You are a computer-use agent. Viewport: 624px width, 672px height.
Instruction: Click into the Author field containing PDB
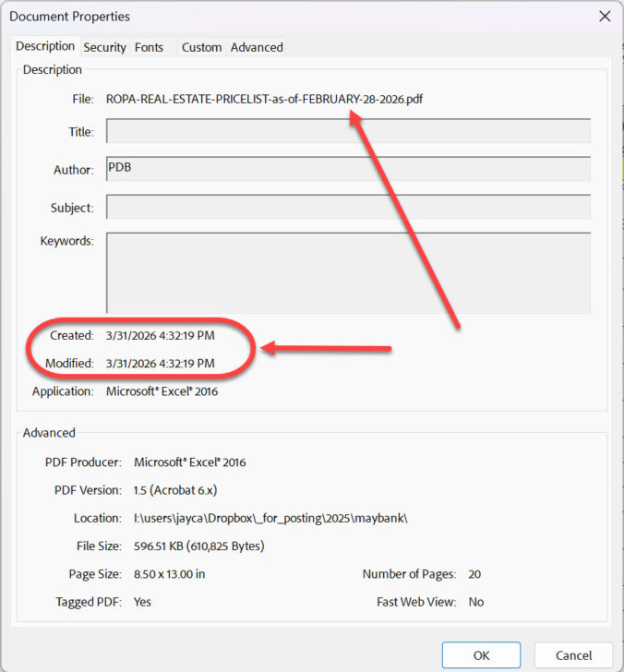348,168
